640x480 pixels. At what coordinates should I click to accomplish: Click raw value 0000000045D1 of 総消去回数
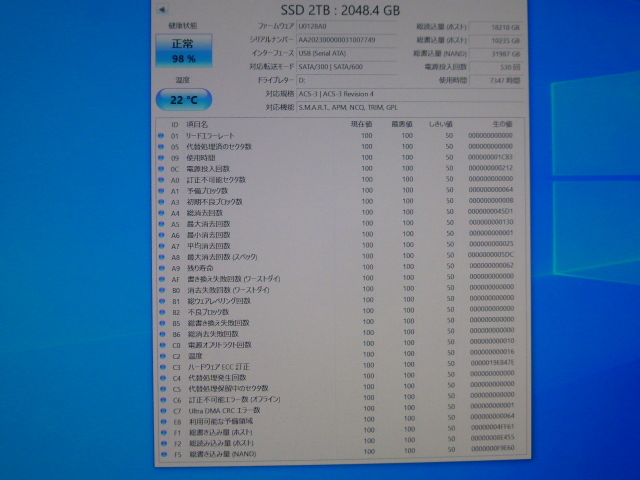tap(491, 211)
